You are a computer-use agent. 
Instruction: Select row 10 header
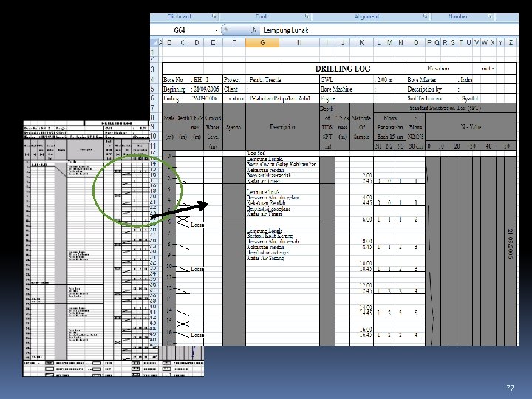[x=153, y=137]
